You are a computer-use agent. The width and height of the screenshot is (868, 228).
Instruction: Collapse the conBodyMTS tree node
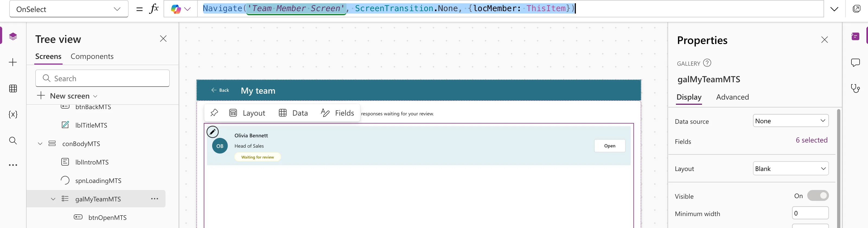40,144
